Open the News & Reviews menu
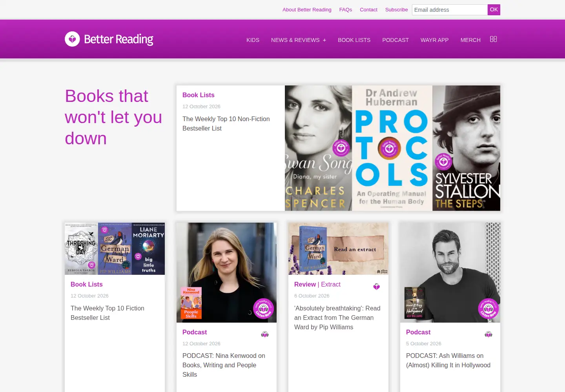Viewport: 565px width, 392px height. coord(295,40)
